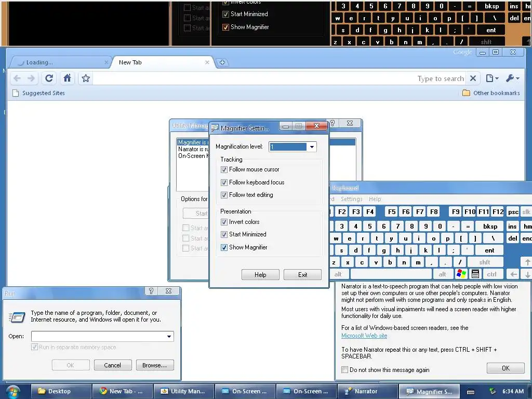Viewport: 532px width, 399px height.
Task: Click Browse... in the Run dialog
Action: (x=155, y=365)
